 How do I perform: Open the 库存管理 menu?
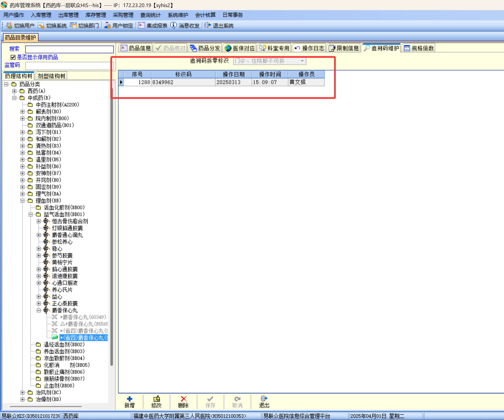click(96, 15)
